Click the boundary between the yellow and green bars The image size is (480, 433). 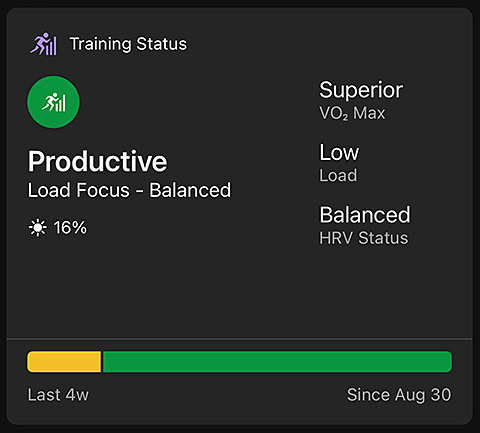pos(102,362)
